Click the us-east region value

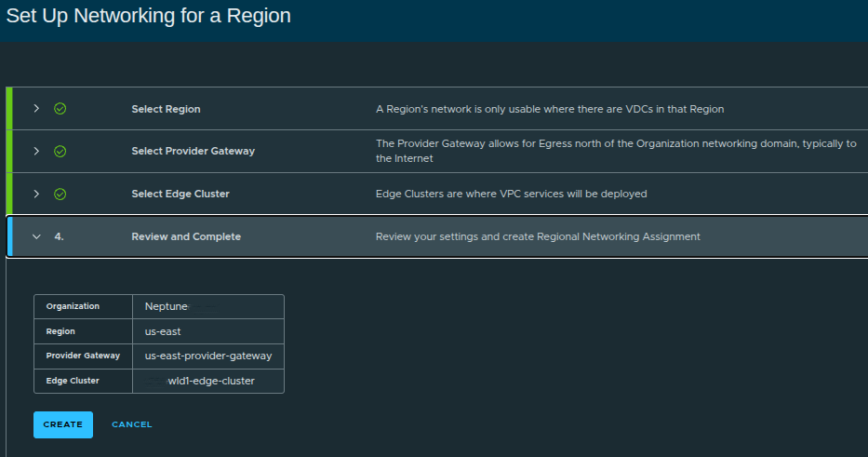tap(165, 330)
